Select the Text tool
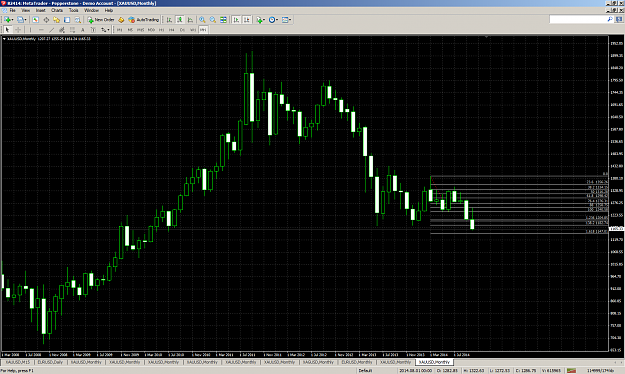This screenshot has width=625, height=374. pos(83,30)
